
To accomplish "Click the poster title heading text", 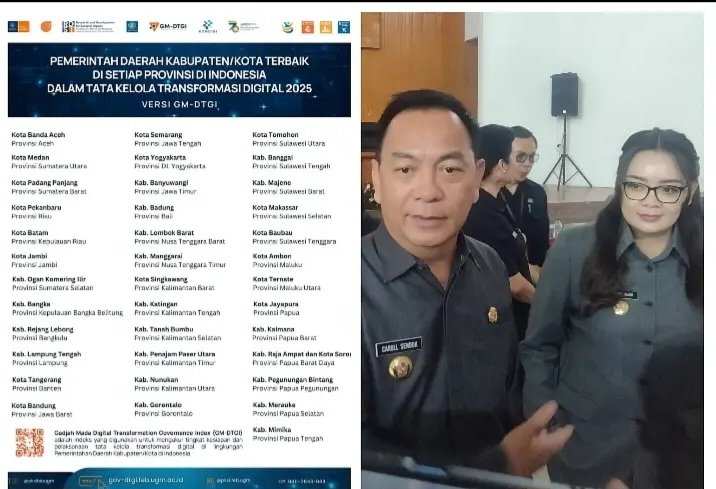I will (x=179, y=74).
